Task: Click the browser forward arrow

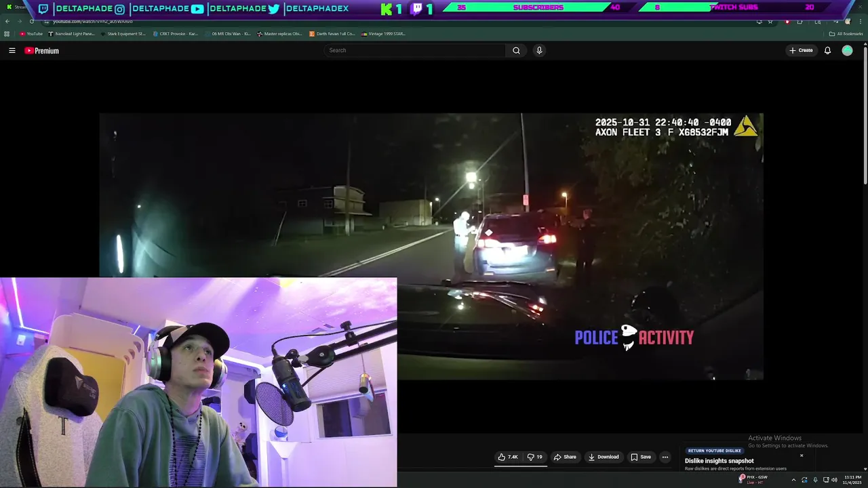Action: 20,21
